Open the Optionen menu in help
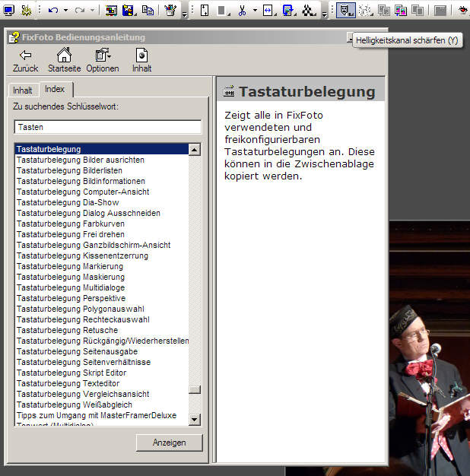This screenshot has height=476, width=470. tap(103, 61)
